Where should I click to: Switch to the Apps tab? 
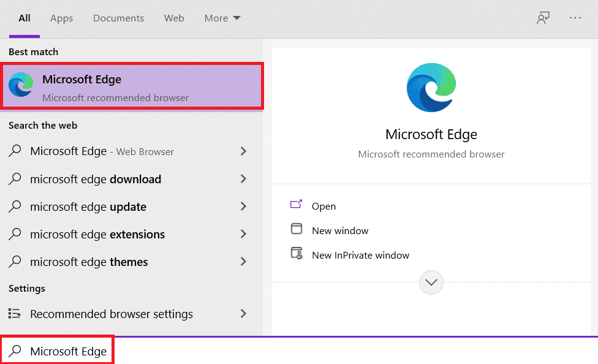(x=61, y=18)
